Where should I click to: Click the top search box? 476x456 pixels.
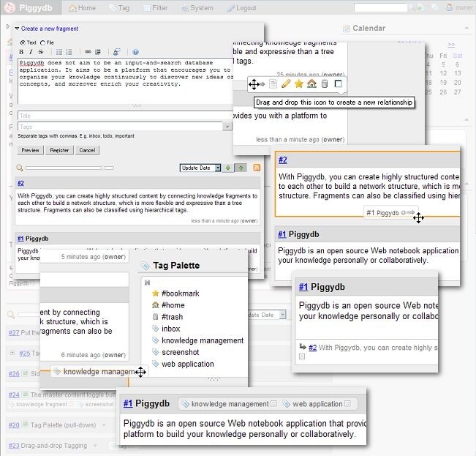pos(381,8)
